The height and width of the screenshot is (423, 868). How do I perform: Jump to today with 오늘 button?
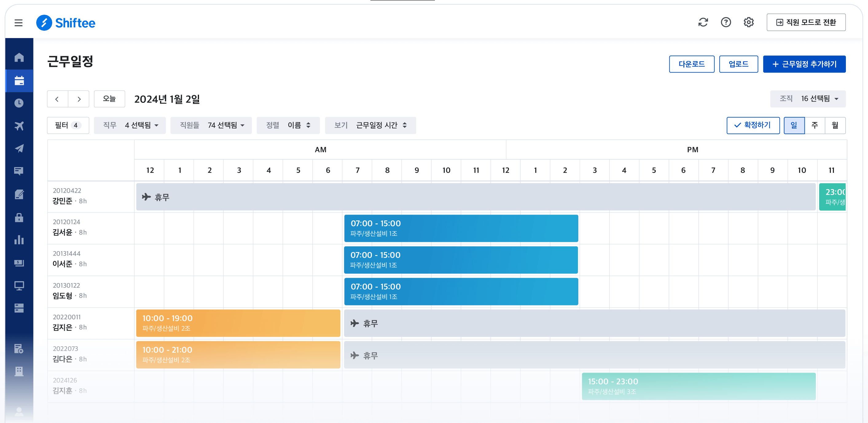pos(109,99)
